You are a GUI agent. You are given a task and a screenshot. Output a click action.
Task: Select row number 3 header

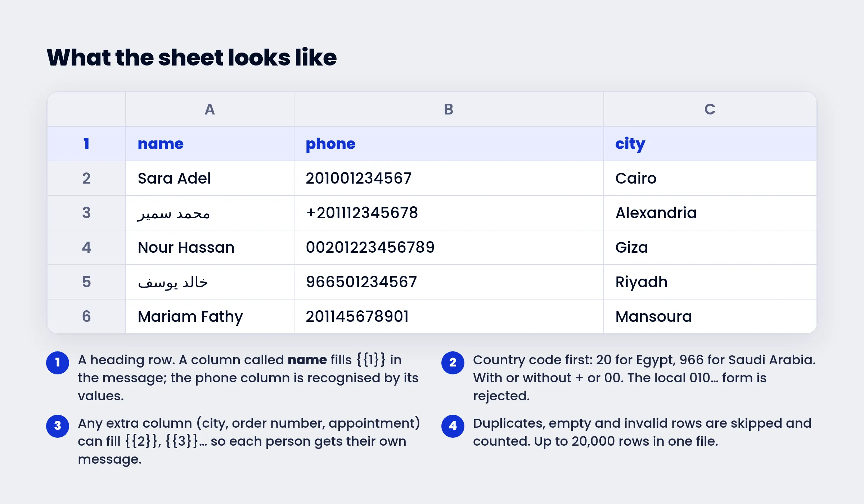[86, 213]
